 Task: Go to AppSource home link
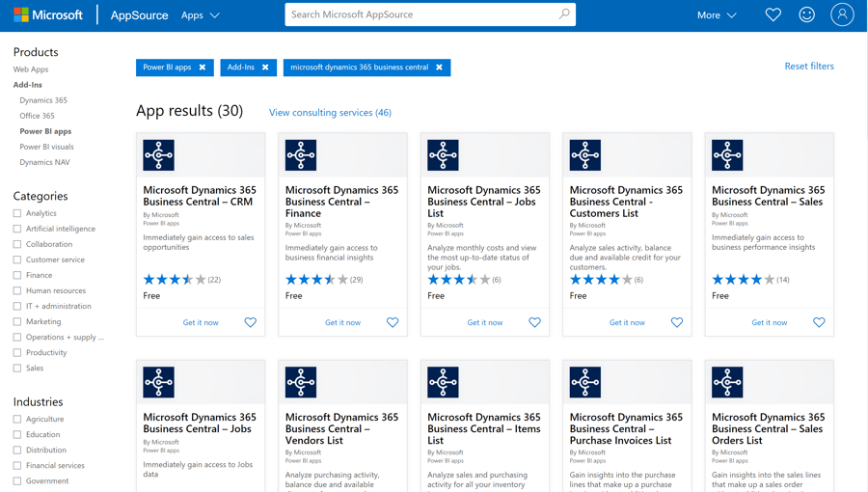[139, 15]
